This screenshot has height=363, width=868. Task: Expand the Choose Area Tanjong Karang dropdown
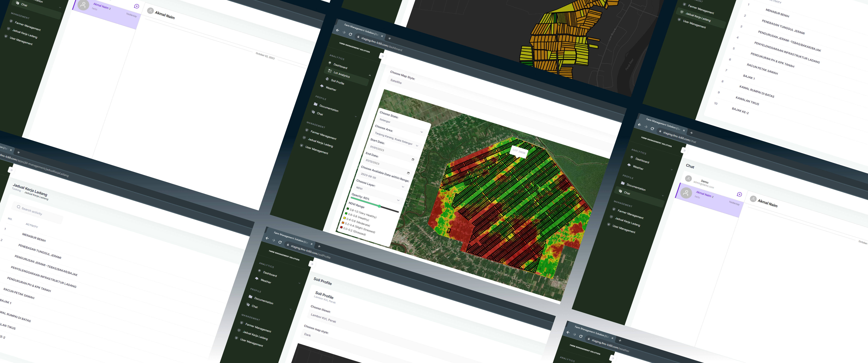click(x=417, y=146)
